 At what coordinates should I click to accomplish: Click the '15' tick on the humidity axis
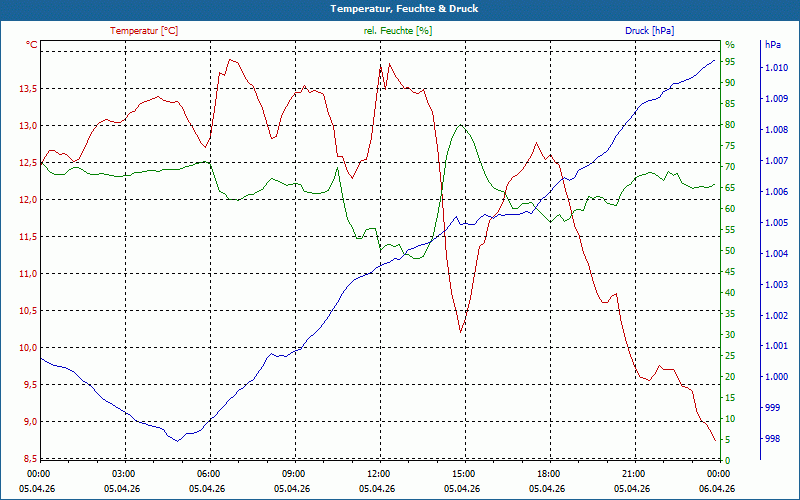click(x=730, y=397)
